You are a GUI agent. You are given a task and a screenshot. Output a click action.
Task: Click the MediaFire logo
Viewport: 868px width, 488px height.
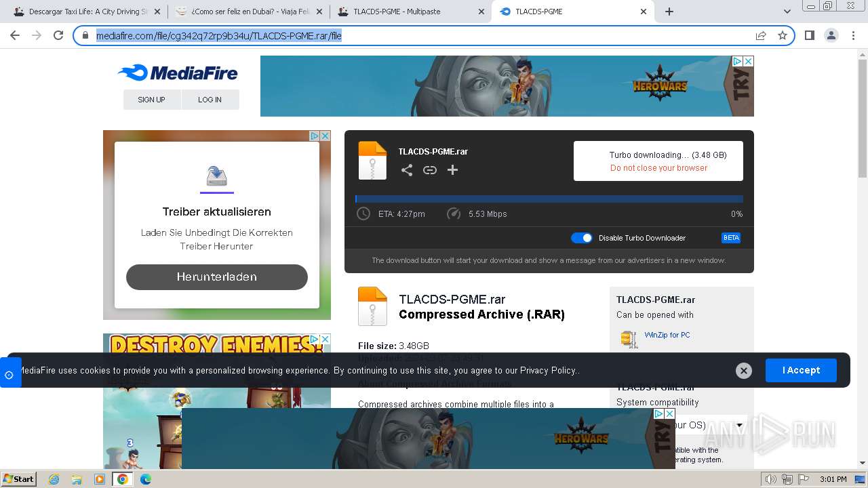coord(178,73)
